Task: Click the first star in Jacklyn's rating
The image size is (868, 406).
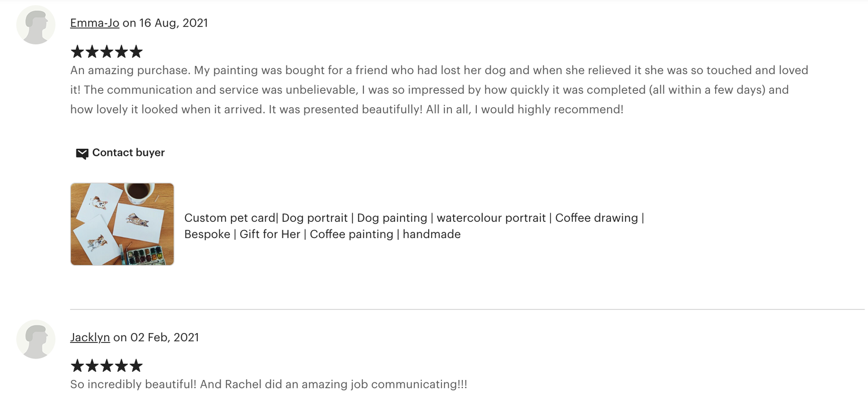Action: (78, 365)
